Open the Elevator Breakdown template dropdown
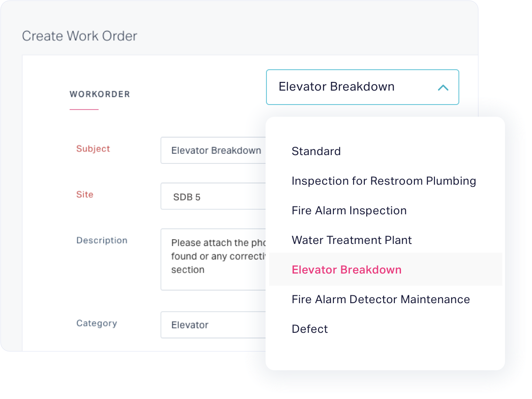532x399 pixels. click(363, 87)
